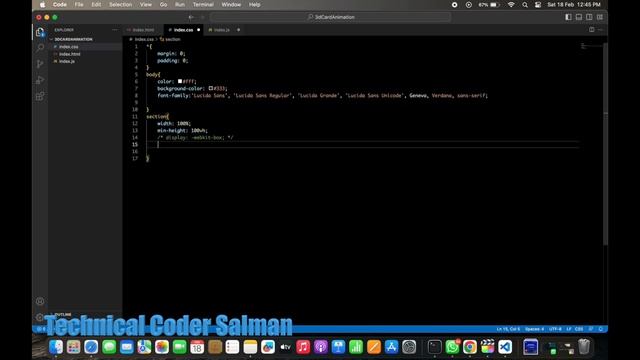Open the editor More Actions ellipsis
Image resolution: width=640 pixels, height=360 pixels.
(x=600, y=30)
